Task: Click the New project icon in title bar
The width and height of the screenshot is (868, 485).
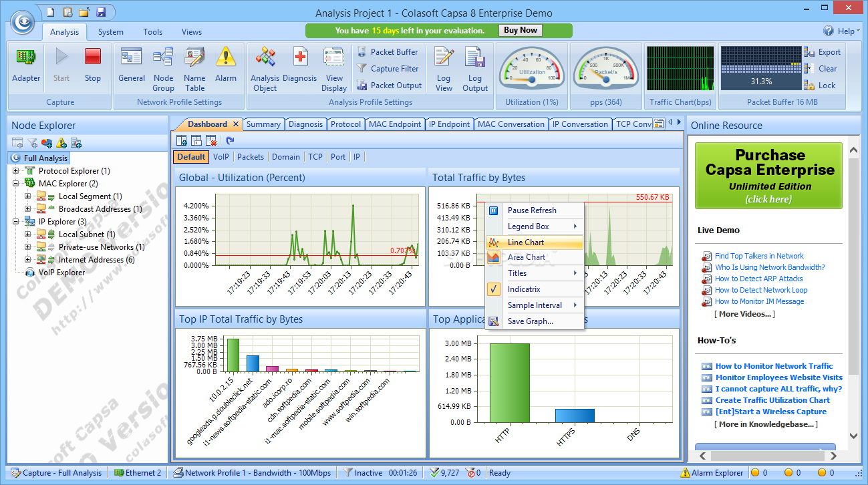Action: click(x=51, y=12)
